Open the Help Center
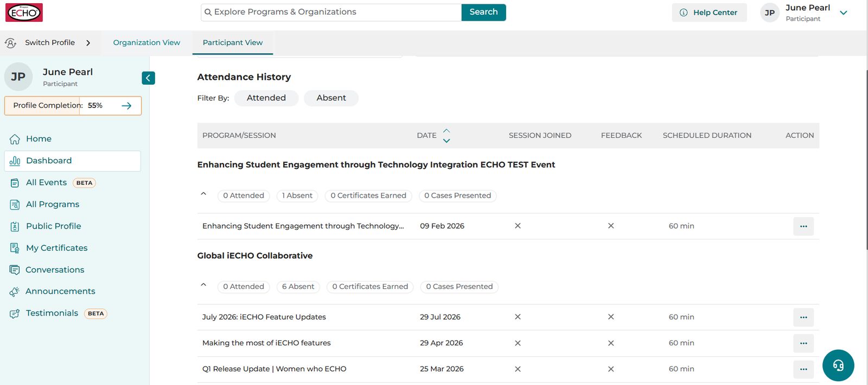The height and width of the screenshot is (385, 868). coord(709,12)
